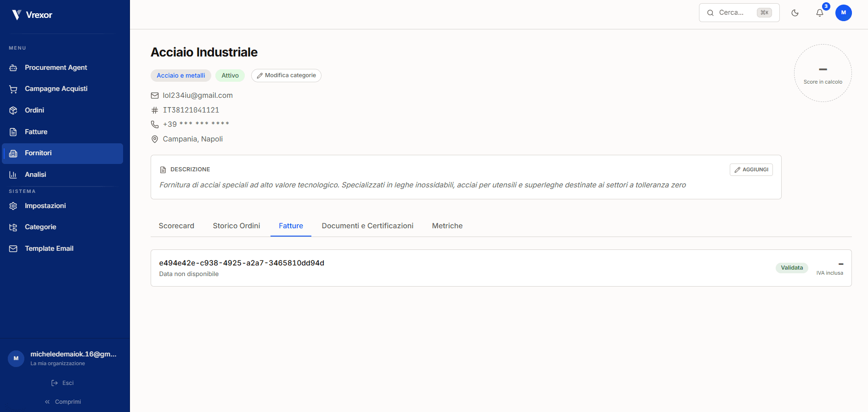Image resolution: width=868 pixels, height=412 pixels.
Task: Click the DESCRIZIONE document icon
Action: pyautogui.click(x=163, y=170)
